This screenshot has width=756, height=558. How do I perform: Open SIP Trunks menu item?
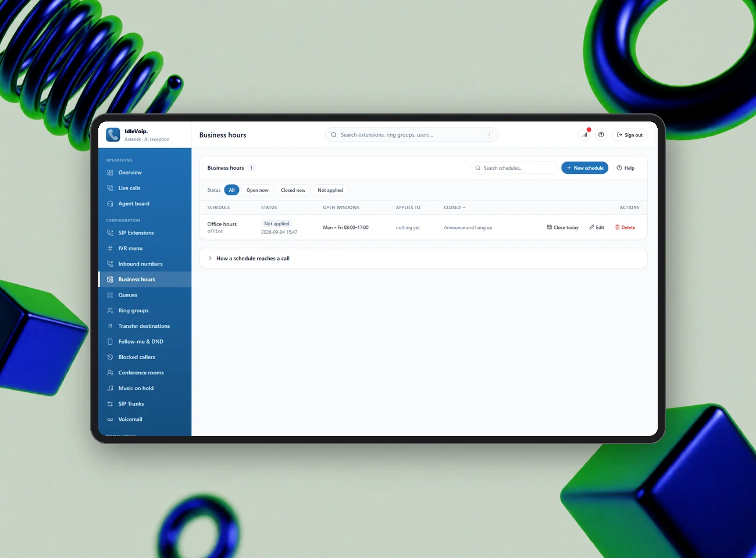[145, 404]
